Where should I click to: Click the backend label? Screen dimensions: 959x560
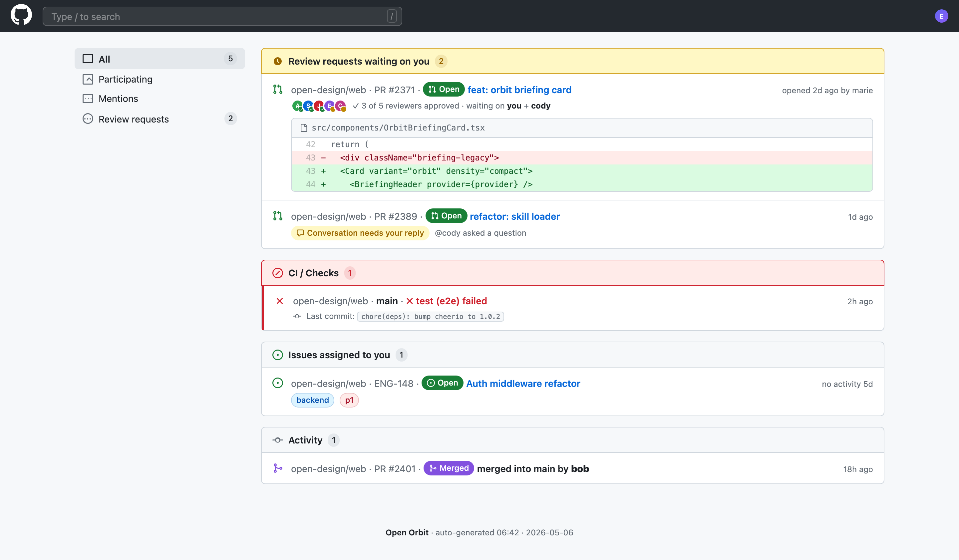coord(312,400)
